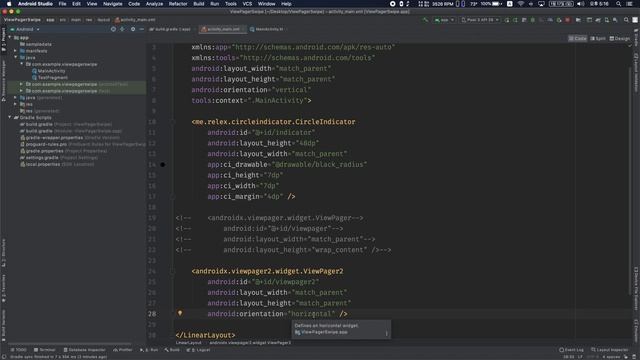Click the select opened file target icon

point(113,29)
